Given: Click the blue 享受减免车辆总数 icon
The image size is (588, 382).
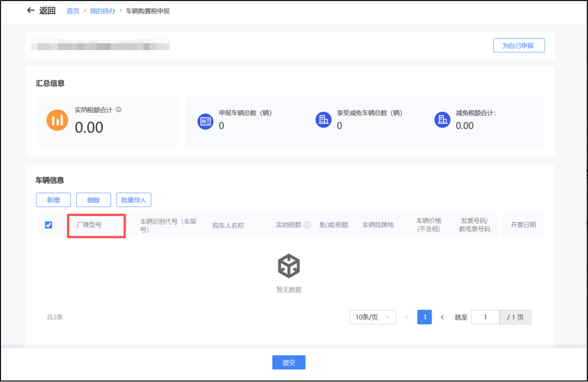Looking at the screenshot, I should (323, 120).
